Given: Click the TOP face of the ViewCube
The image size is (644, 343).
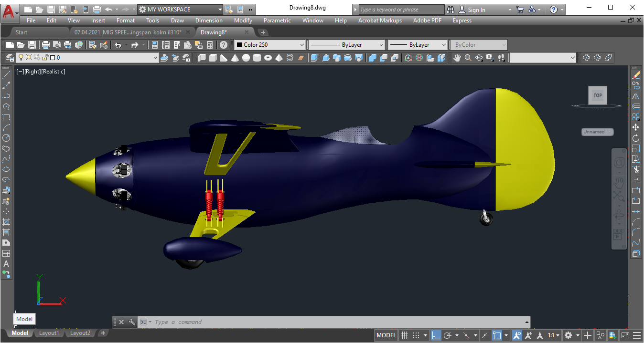Looking at the screenshot, I should point(598,95).
